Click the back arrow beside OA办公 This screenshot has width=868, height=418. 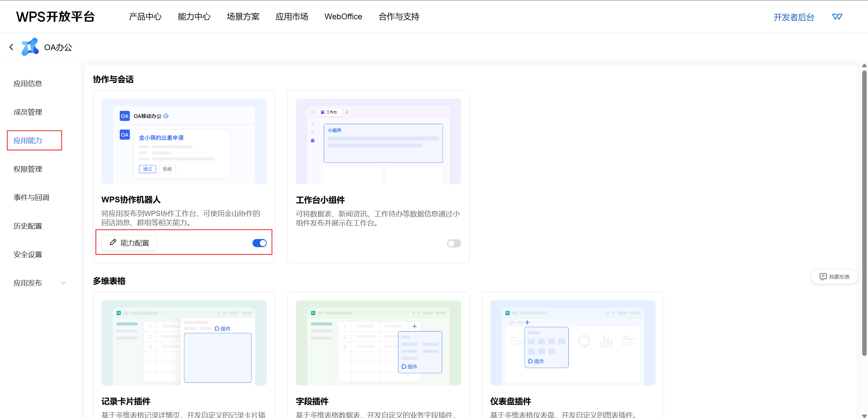pyautogui.click(x=12, y=47)
